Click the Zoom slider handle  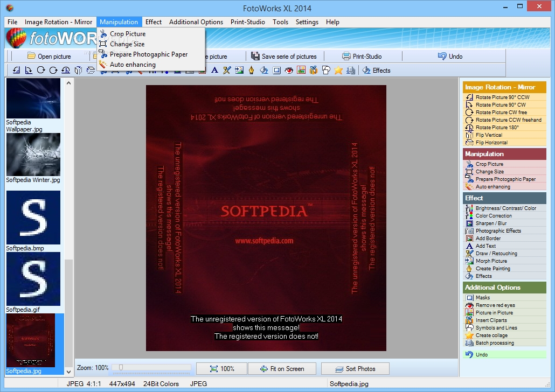pyautogui.click(x=121, y=368)
